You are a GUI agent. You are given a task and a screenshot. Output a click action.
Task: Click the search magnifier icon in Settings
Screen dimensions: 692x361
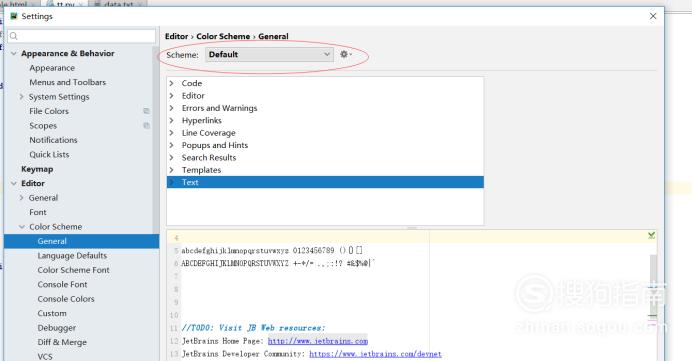pos(14,36)
